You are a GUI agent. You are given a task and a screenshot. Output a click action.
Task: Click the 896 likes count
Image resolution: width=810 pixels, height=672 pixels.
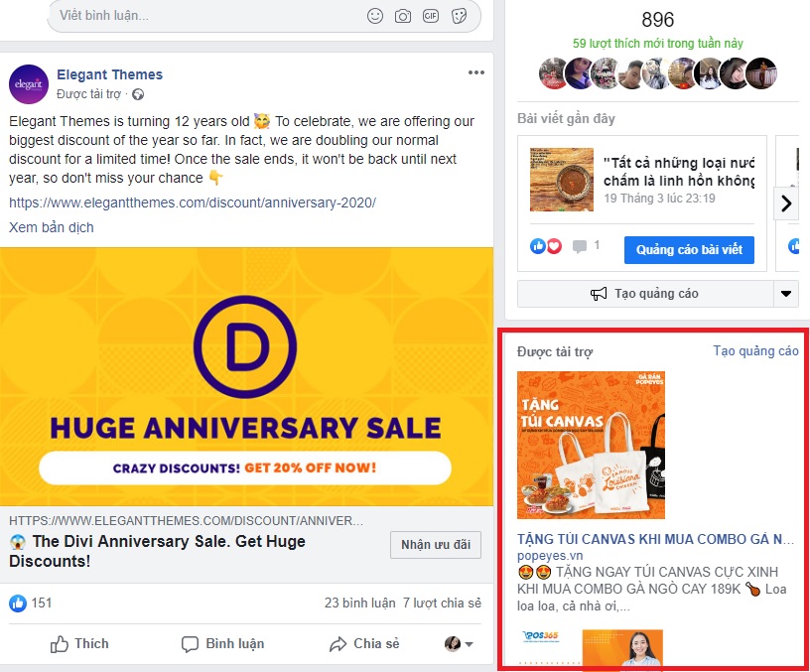[657, 20]
